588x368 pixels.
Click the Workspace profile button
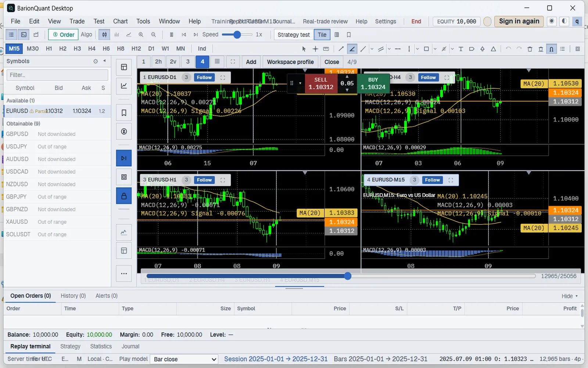290,62
